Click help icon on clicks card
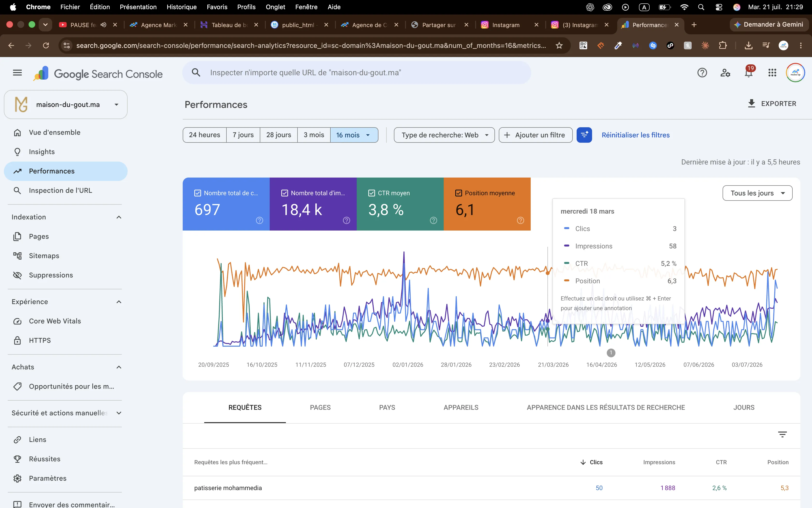This screenshot has height=508, width=812. (259, 220)
